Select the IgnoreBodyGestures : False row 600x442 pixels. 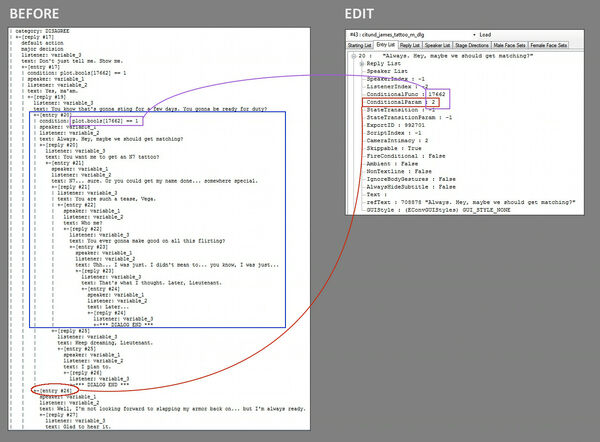click(x=411, y=179)
